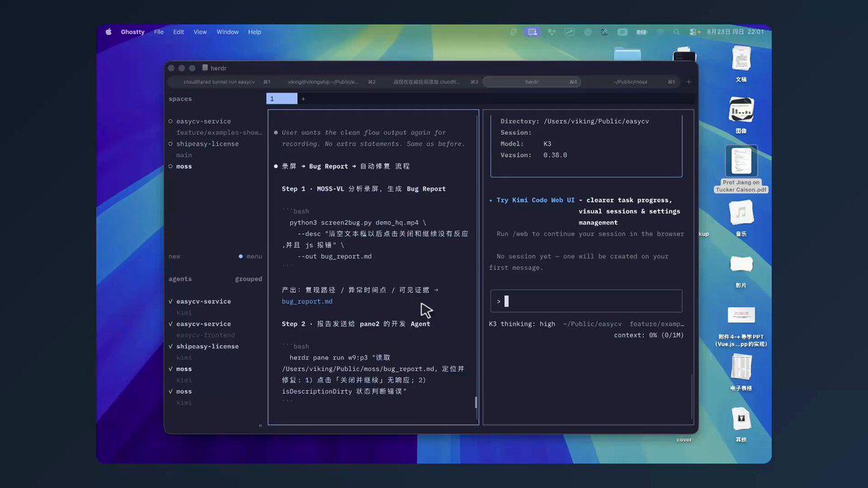
Task: Open the Help menu
Action: coord(255,32)
